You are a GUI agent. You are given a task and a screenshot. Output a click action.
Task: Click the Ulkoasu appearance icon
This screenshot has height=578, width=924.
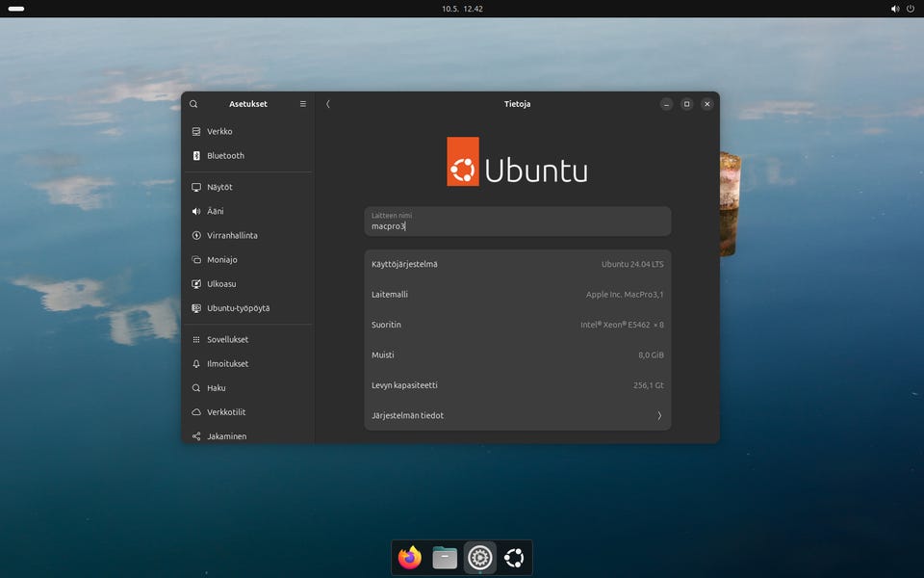click(x=196, y=283)
